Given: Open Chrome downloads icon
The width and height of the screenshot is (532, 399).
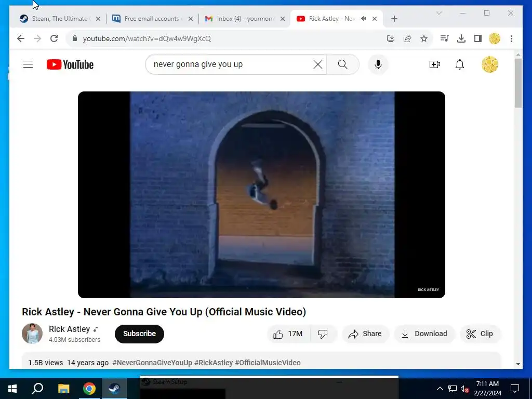Looking at the screenshot, I should click(x=461, y=38).
